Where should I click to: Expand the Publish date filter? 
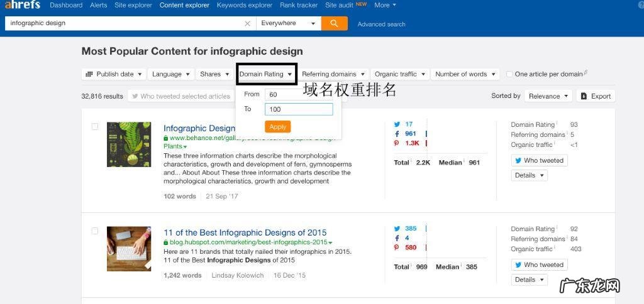113,74
